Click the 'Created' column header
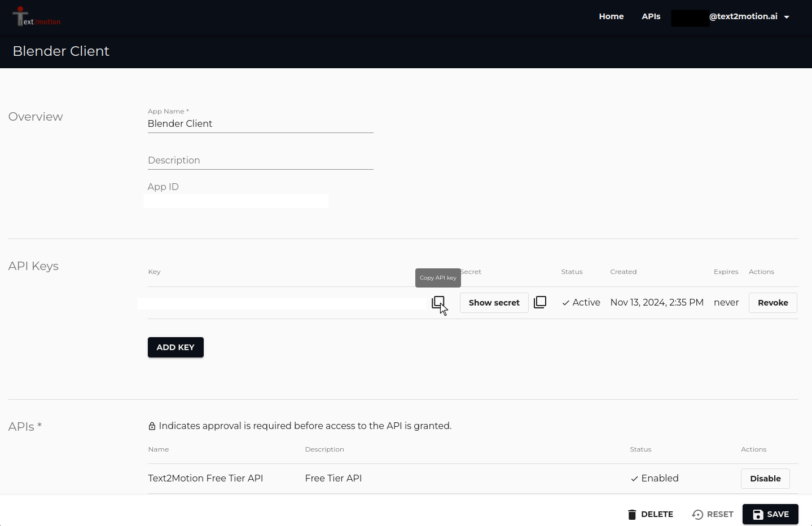 (623, 272)
